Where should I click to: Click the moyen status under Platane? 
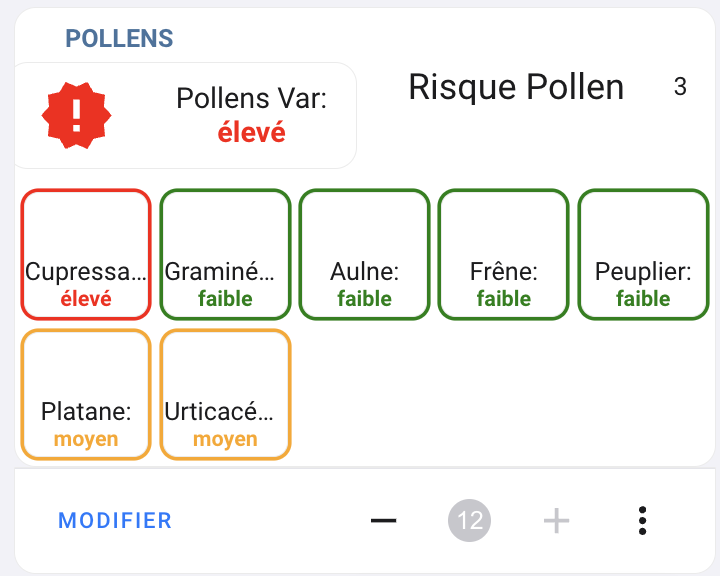[86, 439]
